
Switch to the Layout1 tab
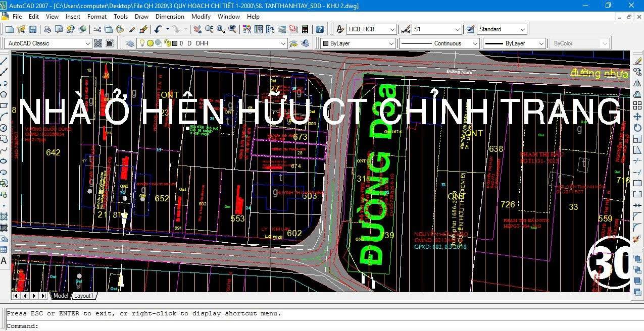(x=83, y=296)
